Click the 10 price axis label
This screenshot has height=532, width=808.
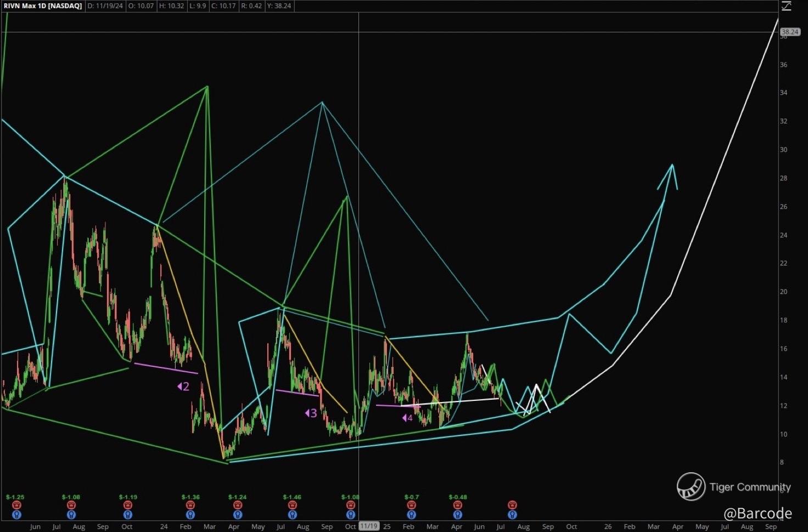tap(783, 434)
